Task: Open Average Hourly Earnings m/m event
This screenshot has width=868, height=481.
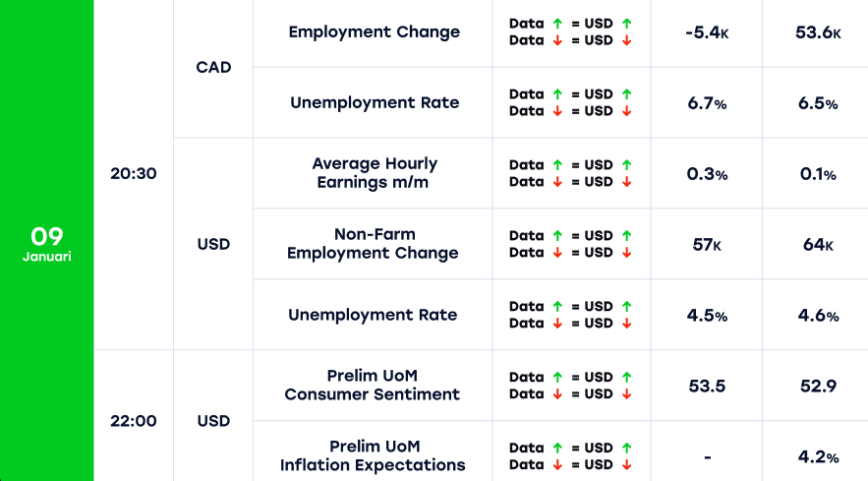Action: pyautogui.click(x=374, y=173)
